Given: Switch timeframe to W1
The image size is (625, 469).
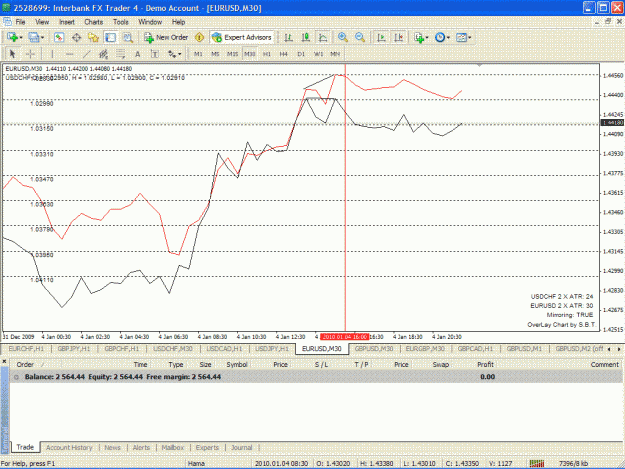Looking at the screenshot, I should tap(318, 54).
